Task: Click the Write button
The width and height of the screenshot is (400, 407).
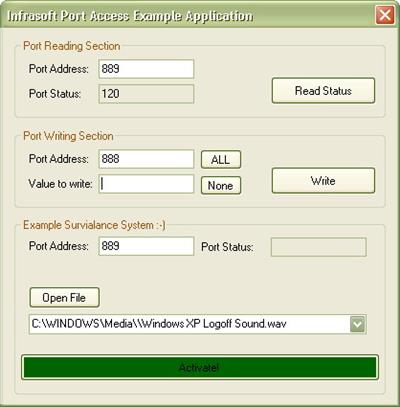Action: pyautogui.click(x=323, y=181)
